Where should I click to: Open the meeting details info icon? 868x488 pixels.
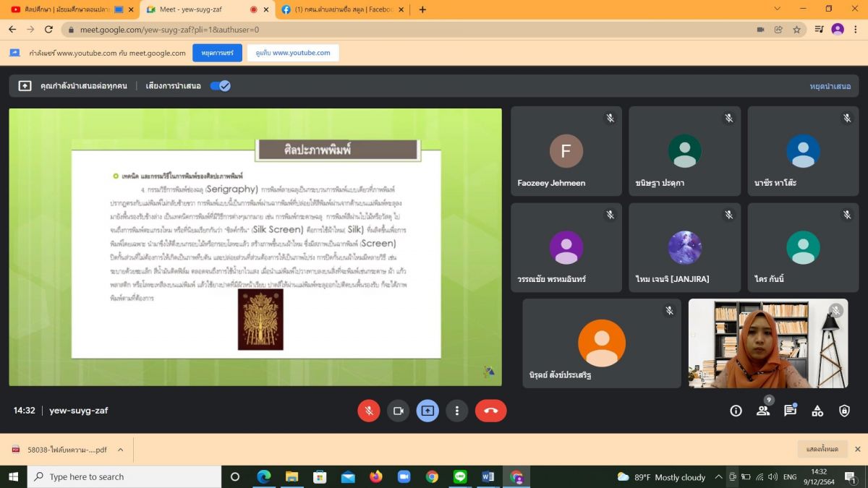tap(736, 411)
